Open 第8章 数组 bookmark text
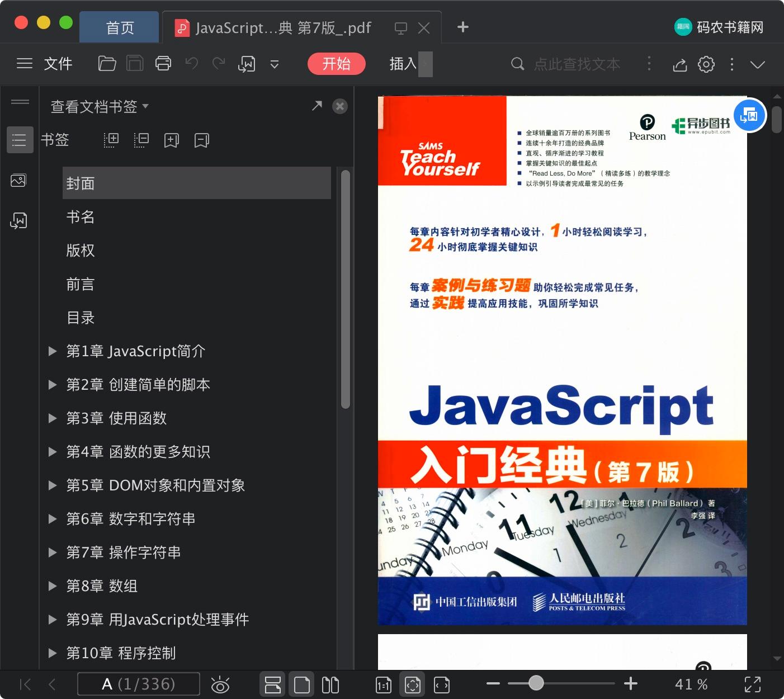 (x=102, y=586)
